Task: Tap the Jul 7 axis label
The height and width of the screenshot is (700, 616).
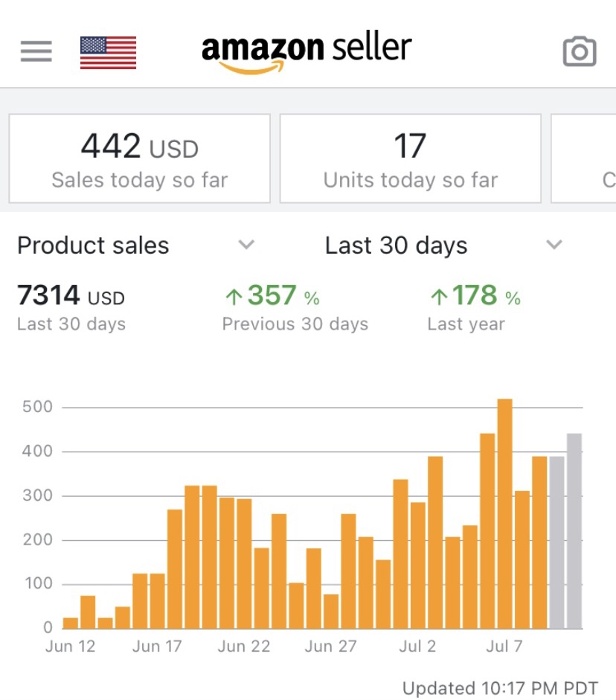Action: coord(504,646)
